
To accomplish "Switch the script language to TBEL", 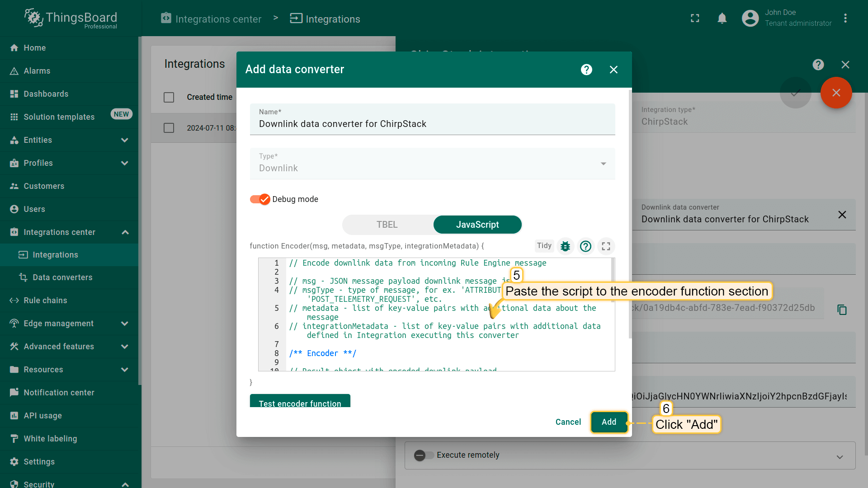I will pyautogui.click(x=387, y=225).
